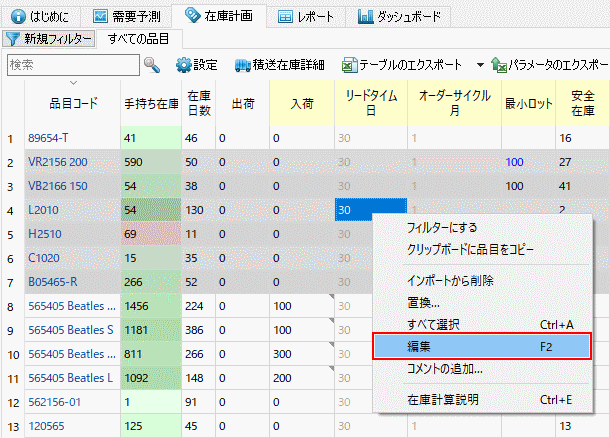Expand テーブルのエクスポート dropdown arrow
This screenshot has height=438, width=610.
(480, 65)
